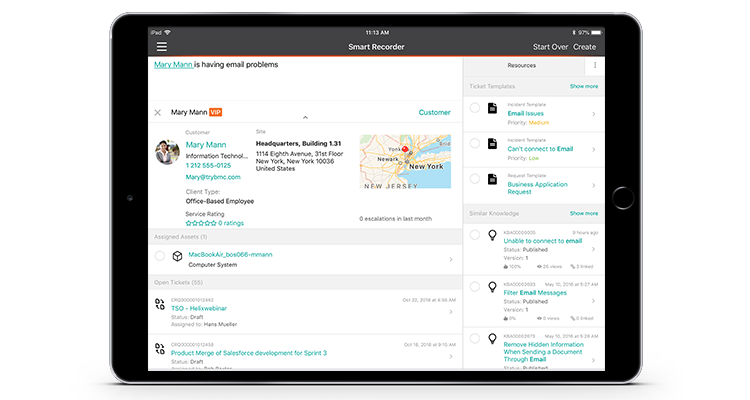750x400 pixels.
Task: Select Filter Email Messages article radio button
Action: pos(474,287)
